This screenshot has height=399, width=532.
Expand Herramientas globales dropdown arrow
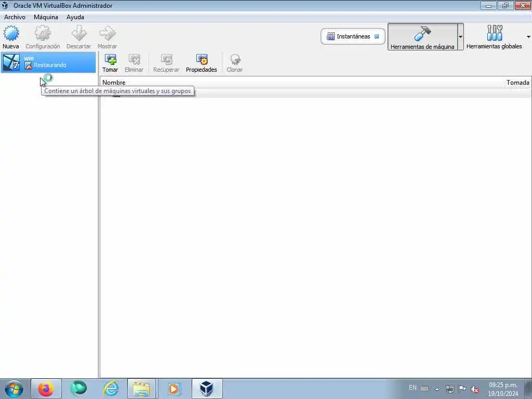(528, 37)
